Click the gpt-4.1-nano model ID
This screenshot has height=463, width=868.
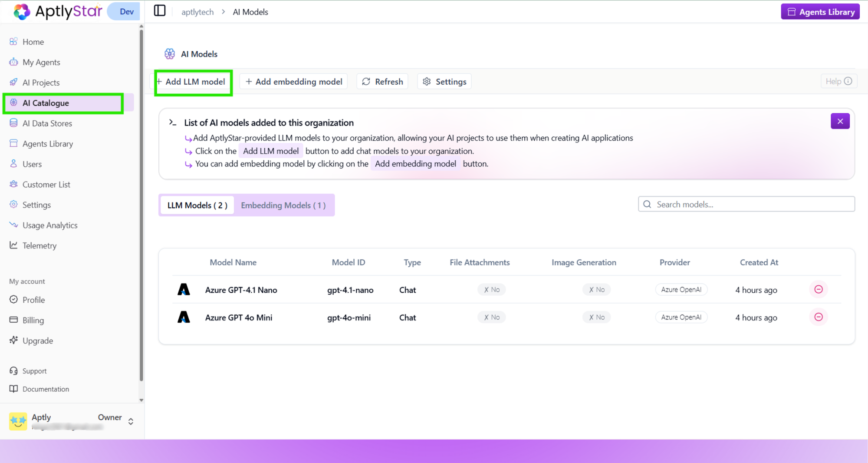point(350,290)
